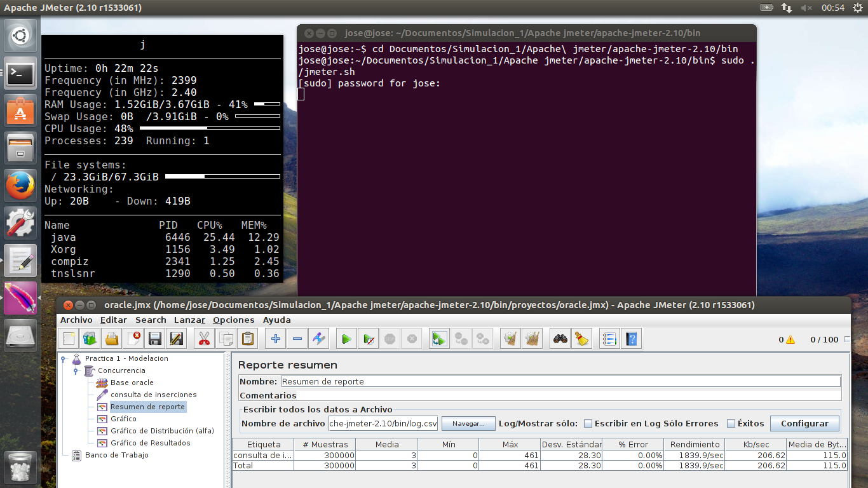This screenshot has width=868, height=488.
Task: Open Help with the question mark icon
Action: pyautogui.click(x=630, y=339)
